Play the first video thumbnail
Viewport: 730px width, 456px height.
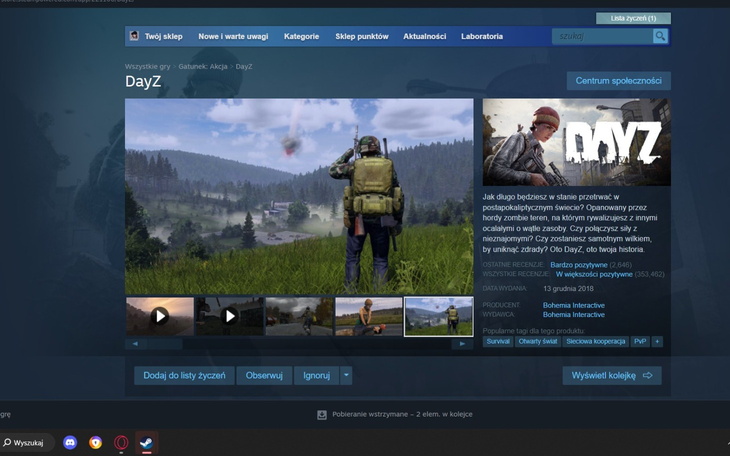click(x=160, y=316)
